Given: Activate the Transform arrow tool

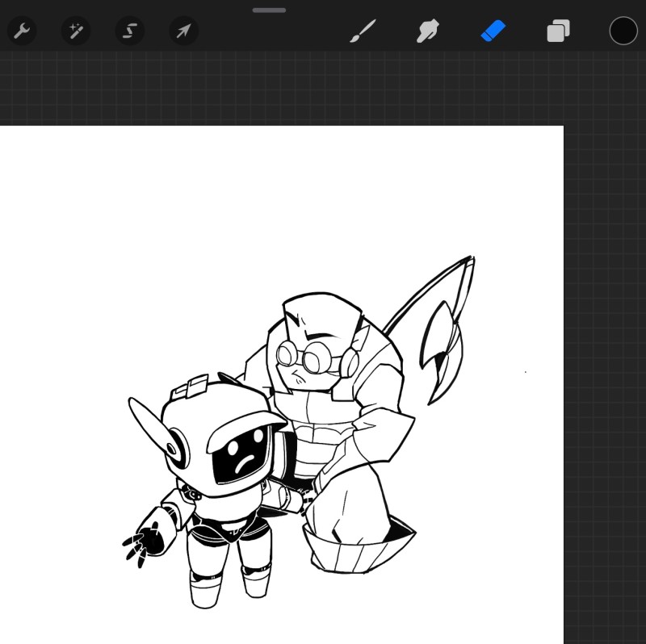Looking at the screenshot, I should point(184,31).
